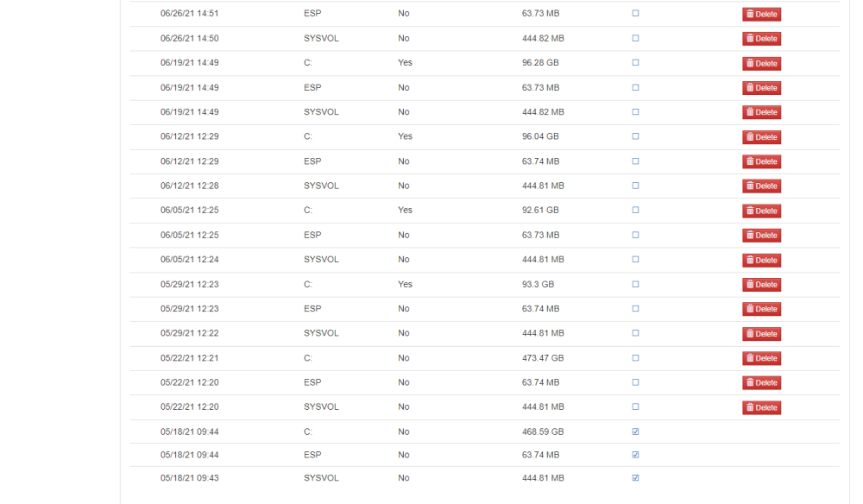
Task: Delete the 06/26/21 14:51 ESP backup
Action: (x=761, y=15)
